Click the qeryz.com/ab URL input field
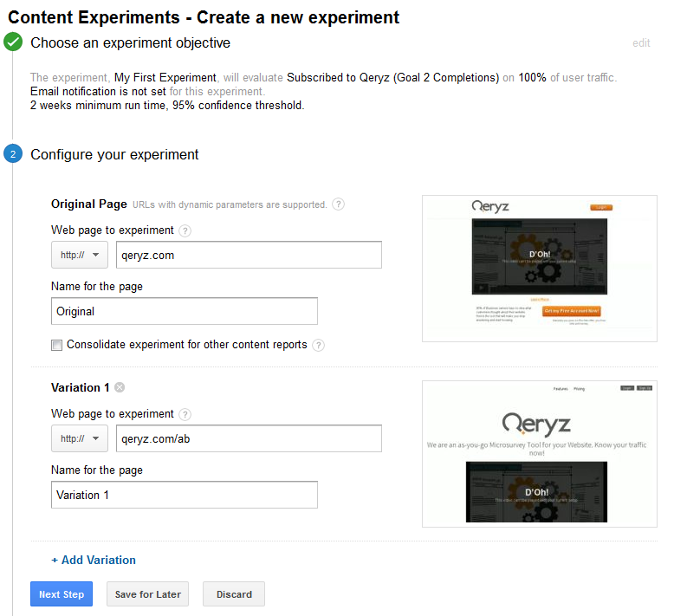This screenshot has width=674, height=616. [x=249, y=439]
